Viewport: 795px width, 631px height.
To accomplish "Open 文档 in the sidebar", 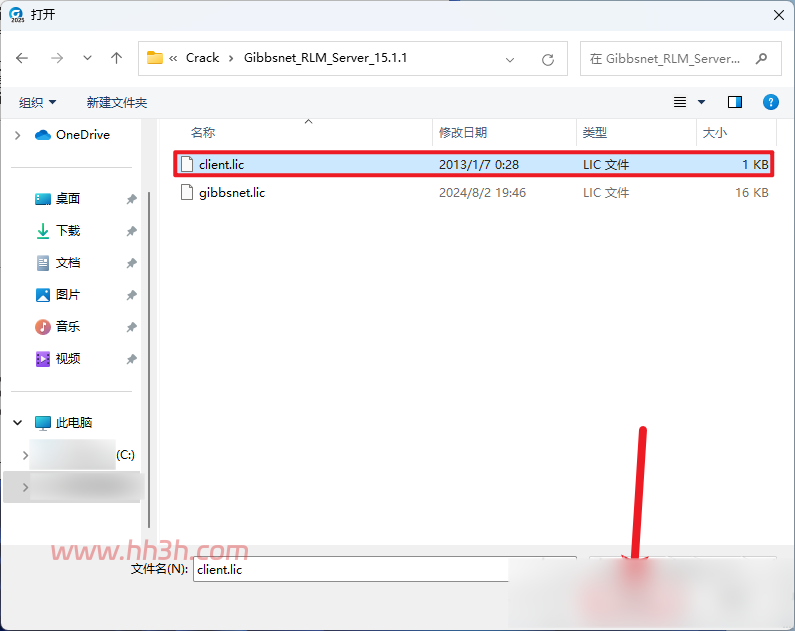I will coord(57,263).
